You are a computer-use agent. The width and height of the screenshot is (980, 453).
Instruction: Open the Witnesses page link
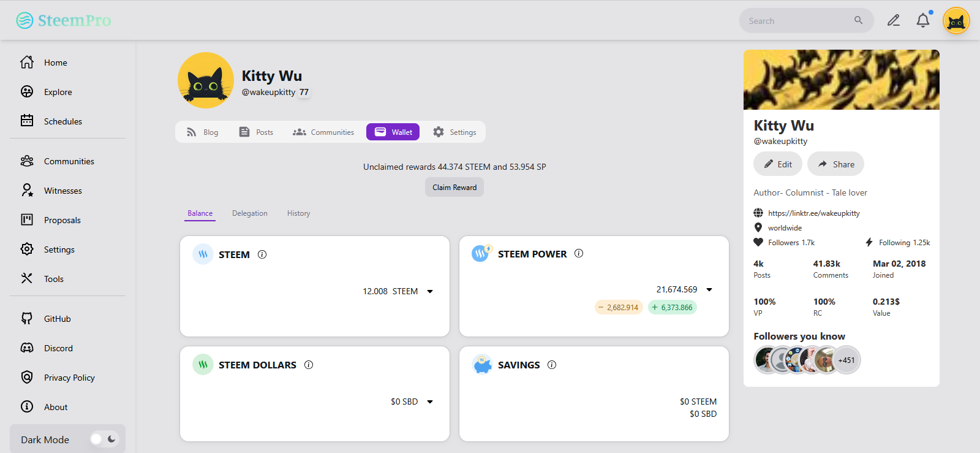tap(63, 191)
